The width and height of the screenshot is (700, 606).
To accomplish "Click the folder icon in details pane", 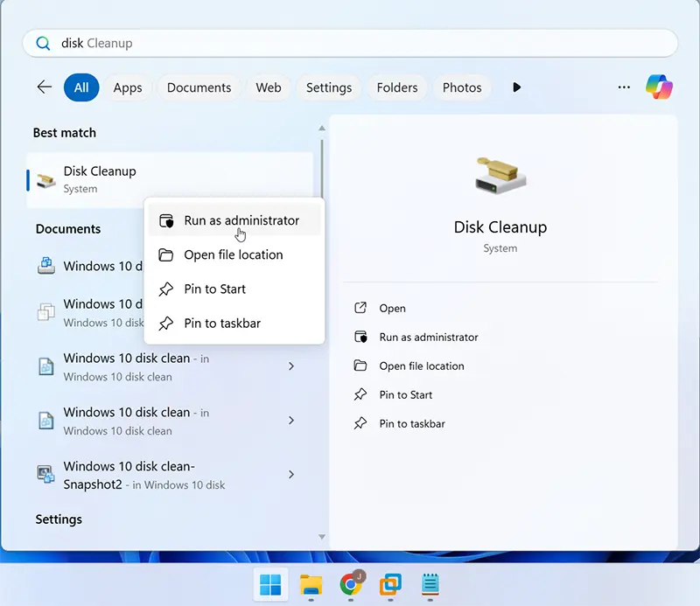I will 360,366.
